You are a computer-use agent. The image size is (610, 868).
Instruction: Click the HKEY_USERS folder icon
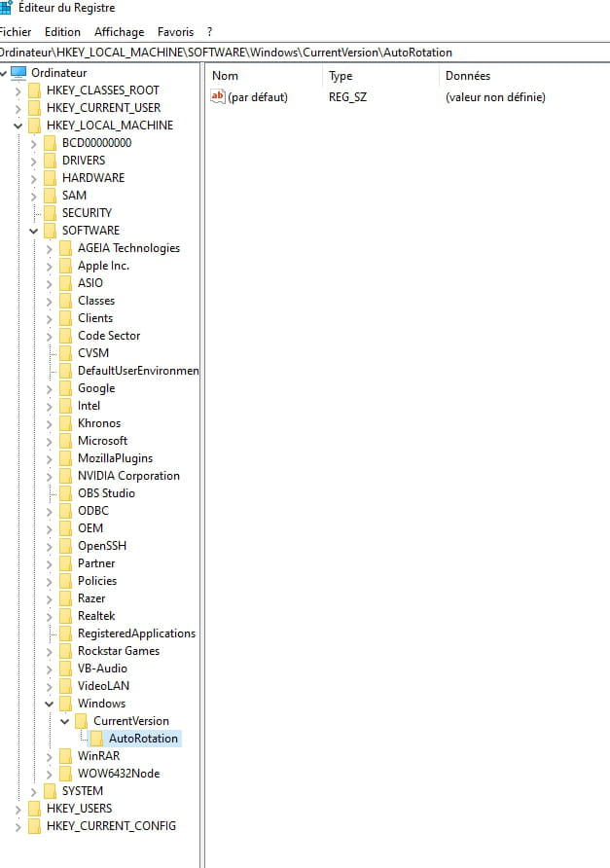pos(35,809)
